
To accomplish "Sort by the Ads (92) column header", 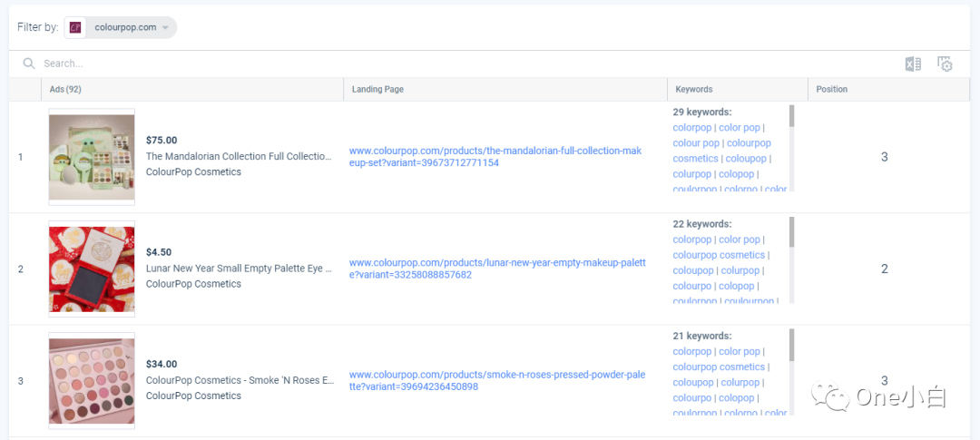I will tap(65, 90).
